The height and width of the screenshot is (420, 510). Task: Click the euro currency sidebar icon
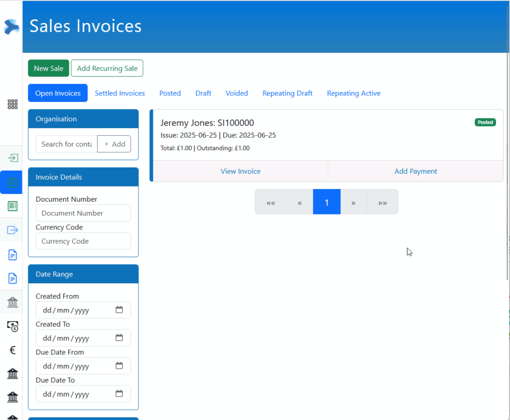(12, 350)
